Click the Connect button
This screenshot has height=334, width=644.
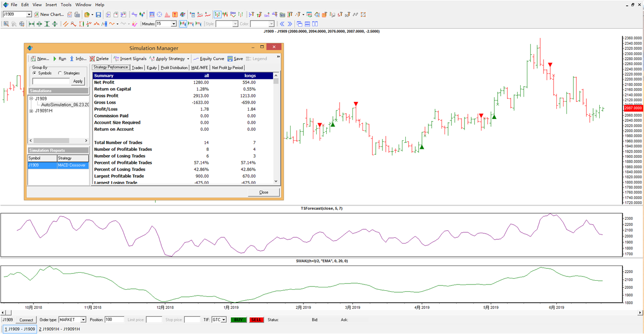point(26,320)
